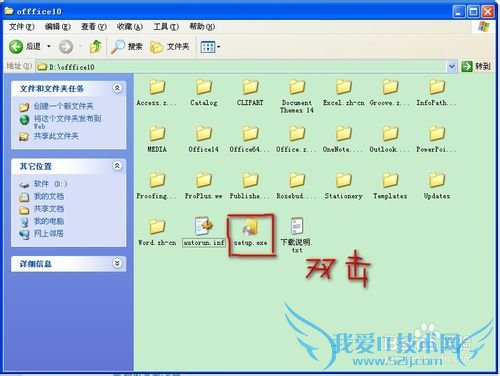
Task: Collapse the 其它位置 panel
Action: [117, 166]
